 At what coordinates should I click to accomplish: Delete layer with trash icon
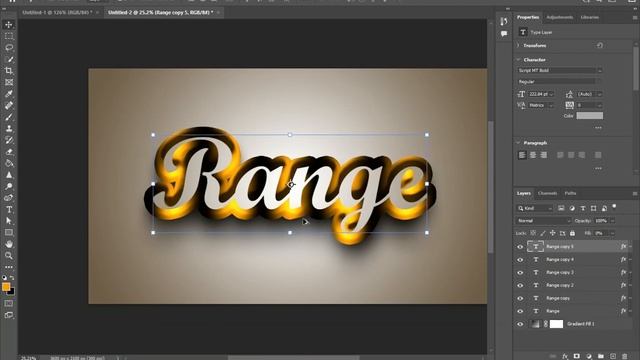[x=624, y=356]
